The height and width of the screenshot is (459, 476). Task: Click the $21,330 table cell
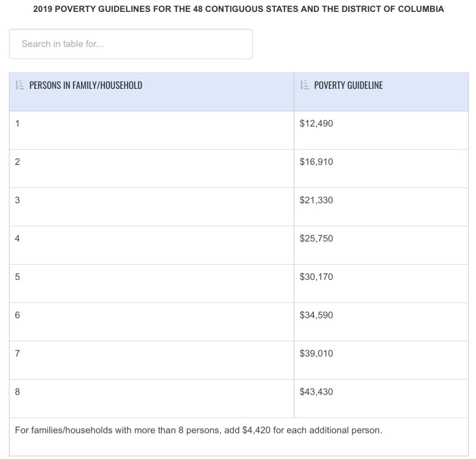pos(316,200)
